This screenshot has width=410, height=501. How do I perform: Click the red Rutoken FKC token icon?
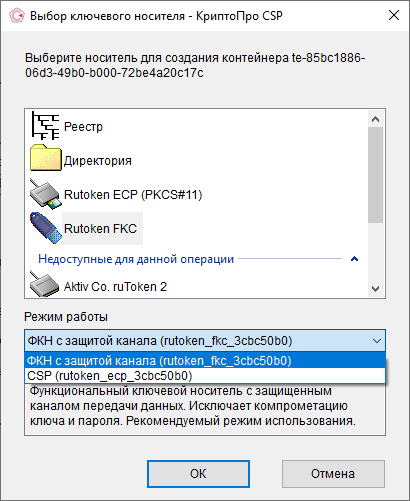[x=45, y=228]
